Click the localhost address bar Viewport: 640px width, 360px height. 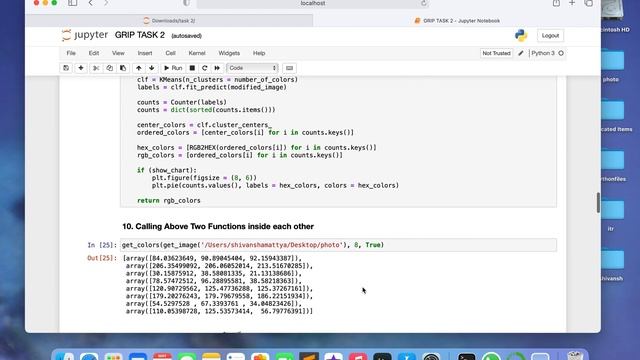click(313, 3)
